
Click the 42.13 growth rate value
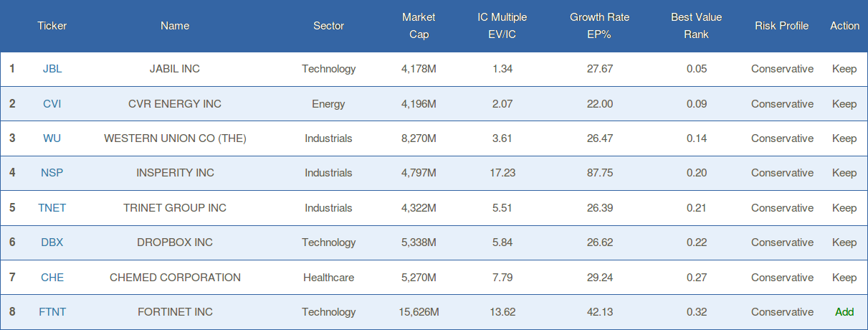[x=600, y=312]
